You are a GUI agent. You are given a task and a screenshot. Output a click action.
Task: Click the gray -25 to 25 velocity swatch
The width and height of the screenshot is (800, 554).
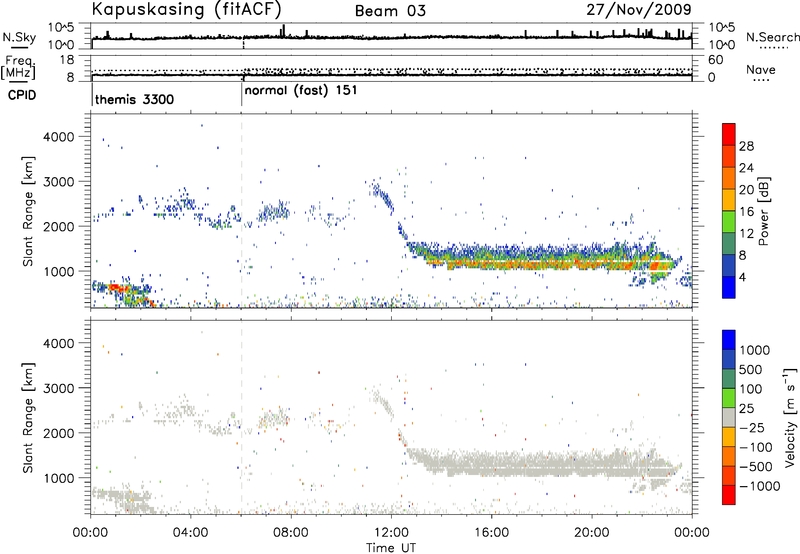[729, 418]
